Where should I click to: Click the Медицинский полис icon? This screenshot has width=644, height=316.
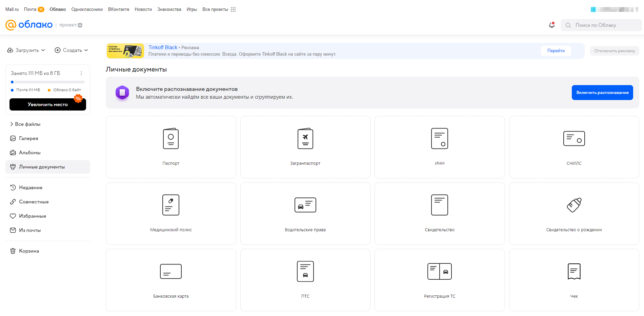(171, 205)
